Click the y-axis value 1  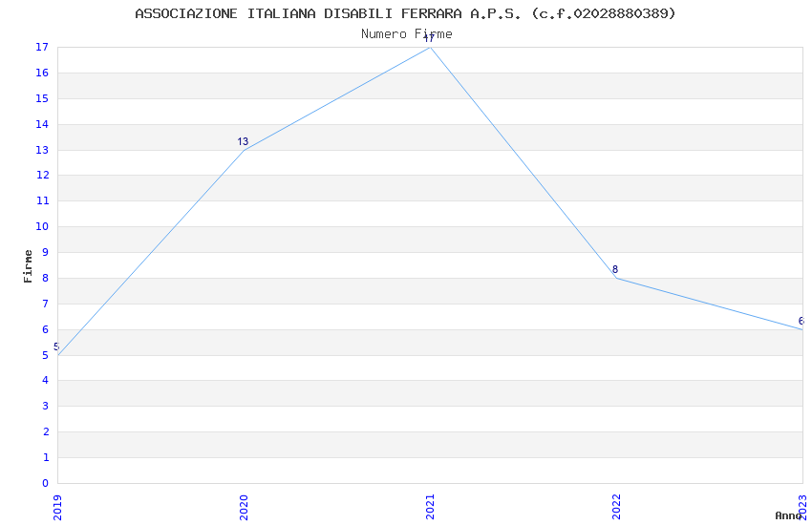46,457
